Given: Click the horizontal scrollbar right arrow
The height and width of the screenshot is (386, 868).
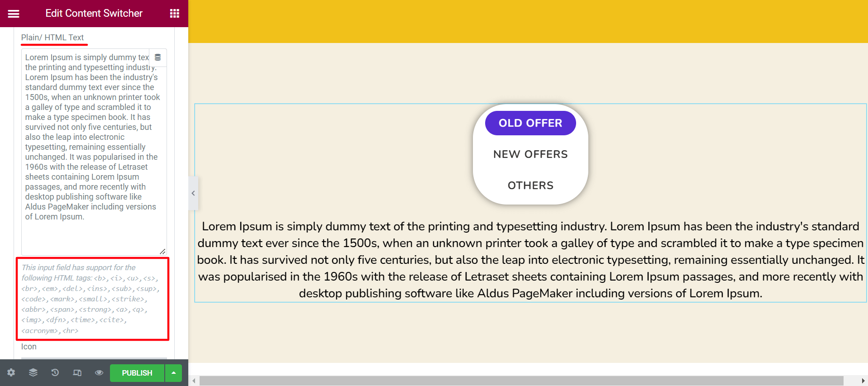Looking at the screenshot, I should click(x=863, y=381).
